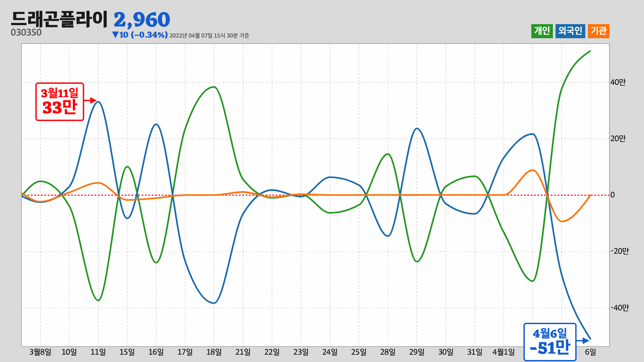The height and width of the screenshot is (362, 644).
Task: Click the 6일 x-axis label
Action: point(591,352)
